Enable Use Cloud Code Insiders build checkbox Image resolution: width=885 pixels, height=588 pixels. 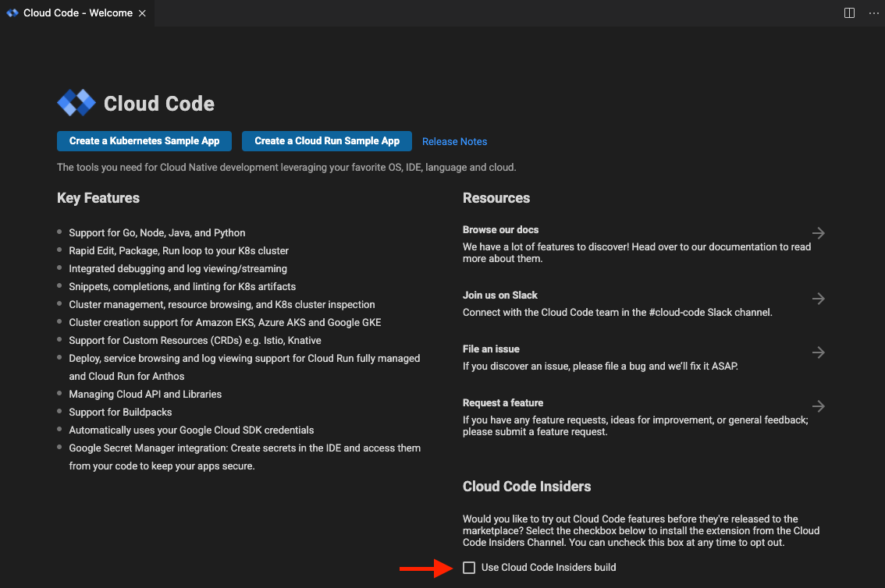click(469, 568)
